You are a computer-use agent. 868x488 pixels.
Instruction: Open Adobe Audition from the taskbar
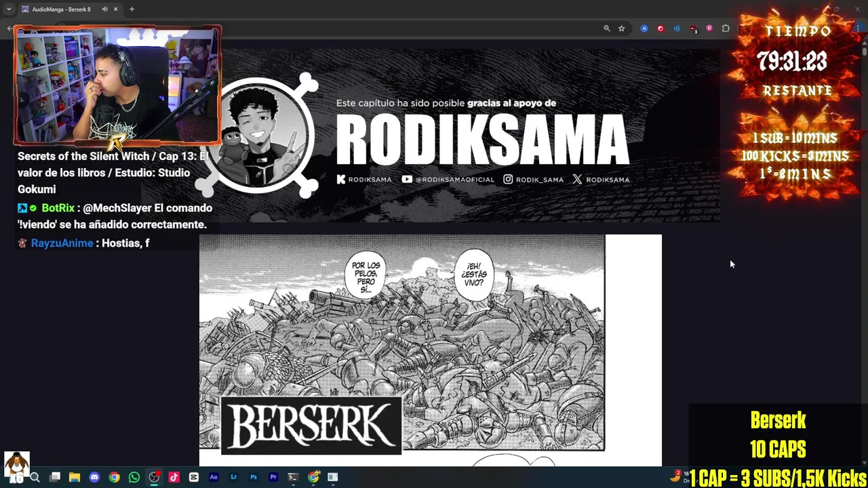(x=214, y=477)
